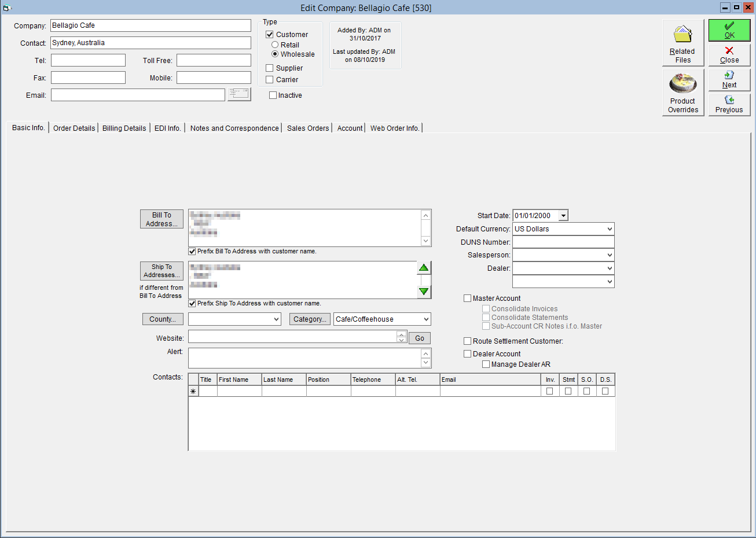Image resolution: width=756 pixels, height=538 pixels.
Task: Check Route Settlement Customer
Action: point(467,341)
